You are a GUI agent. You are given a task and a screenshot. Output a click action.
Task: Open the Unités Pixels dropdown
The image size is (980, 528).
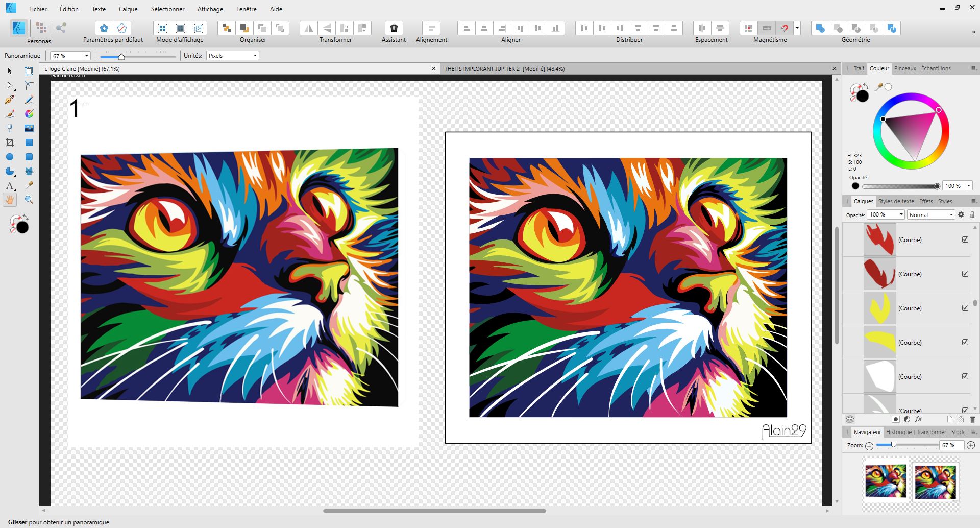[255, 56]
